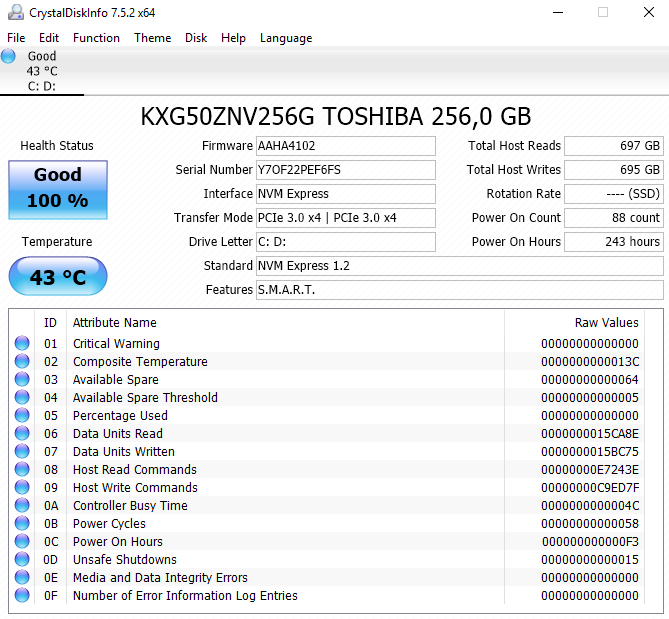Click the status orb for Data Units Read
Image resolution: width=669 pixels, height=619 pixels.
[x=22, y=433]
